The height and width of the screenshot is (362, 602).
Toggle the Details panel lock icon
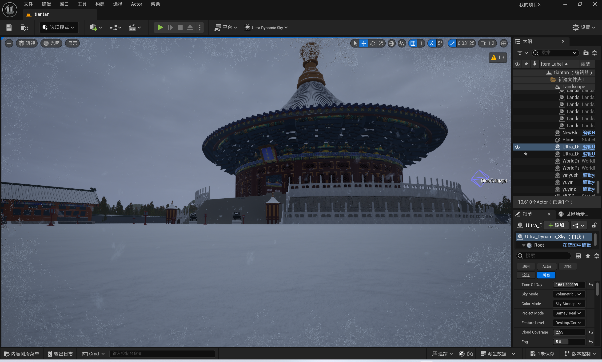tap(594, 225)
